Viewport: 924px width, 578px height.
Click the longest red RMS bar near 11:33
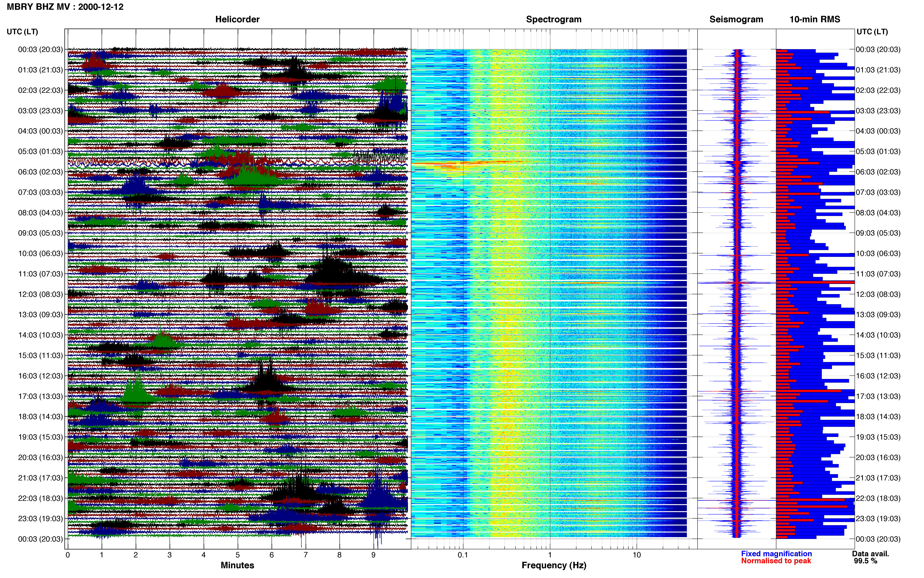pyautogui.click(x=815, y=282)
